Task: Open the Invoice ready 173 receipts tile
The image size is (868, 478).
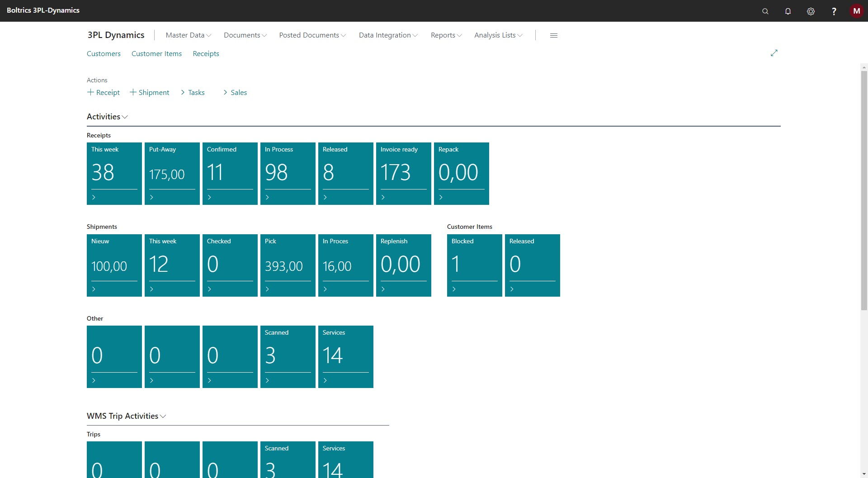Action: [x=403, y=174]
